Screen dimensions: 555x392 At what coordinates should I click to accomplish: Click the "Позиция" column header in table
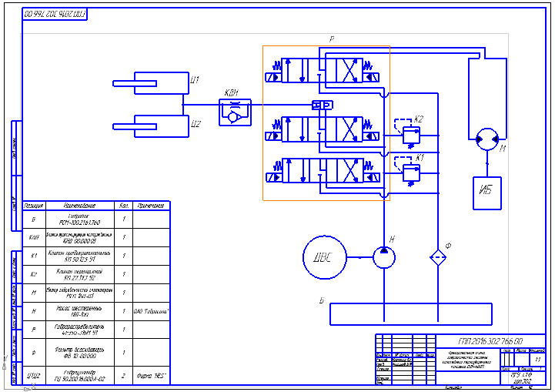34,206
